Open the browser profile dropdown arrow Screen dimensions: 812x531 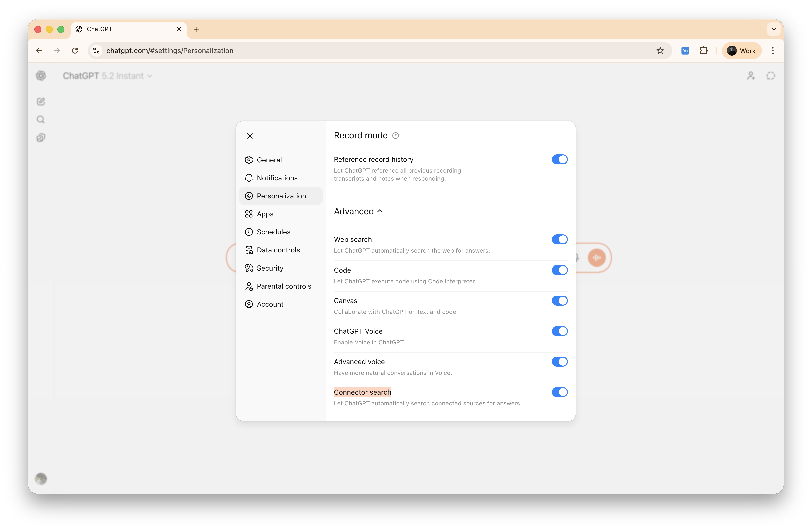774,29
